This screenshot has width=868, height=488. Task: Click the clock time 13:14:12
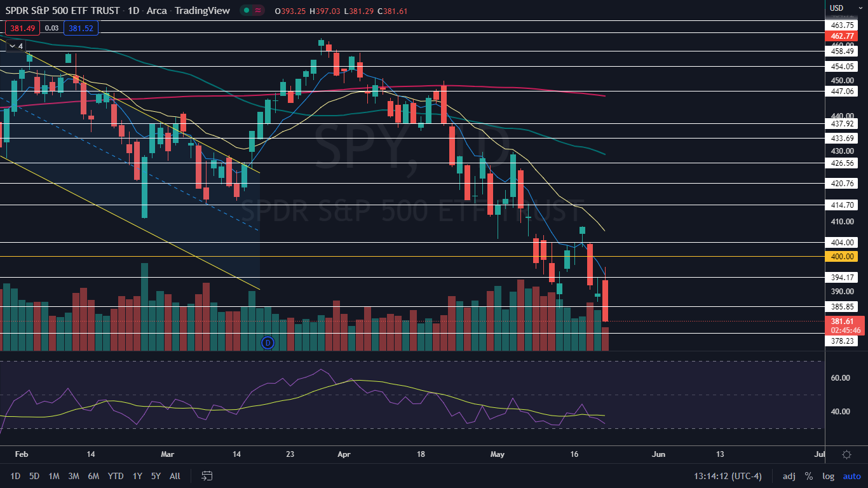coord(712,476)
